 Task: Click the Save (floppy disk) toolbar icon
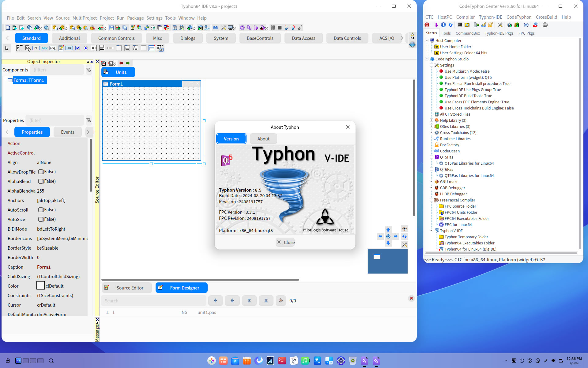pos(111,28)
